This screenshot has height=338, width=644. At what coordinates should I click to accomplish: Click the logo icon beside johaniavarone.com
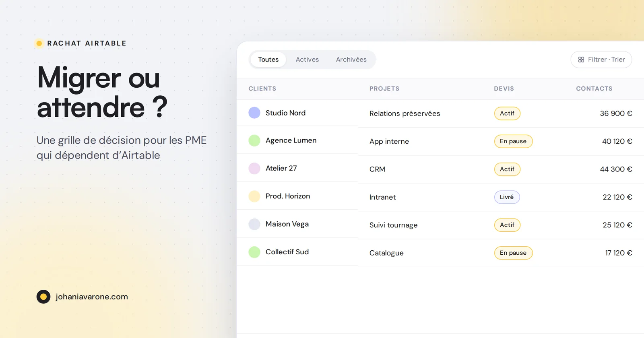click(43, 297)
